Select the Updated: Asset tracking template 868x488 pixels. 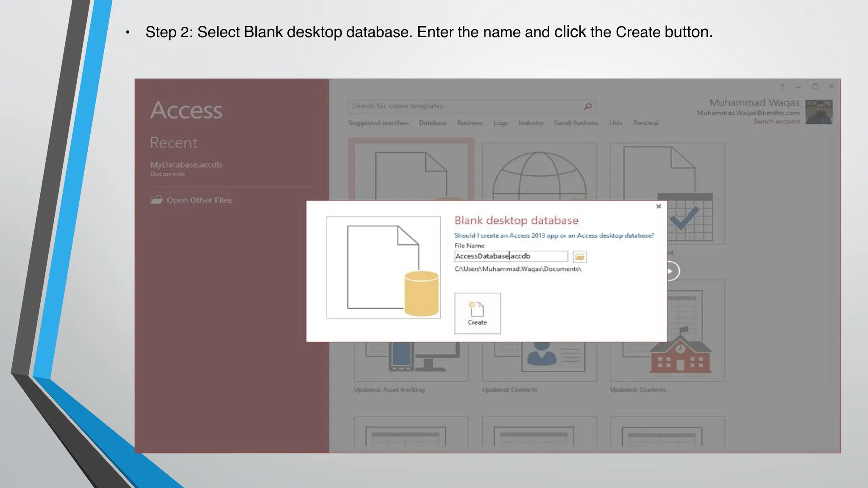click(x=412, y=367)
